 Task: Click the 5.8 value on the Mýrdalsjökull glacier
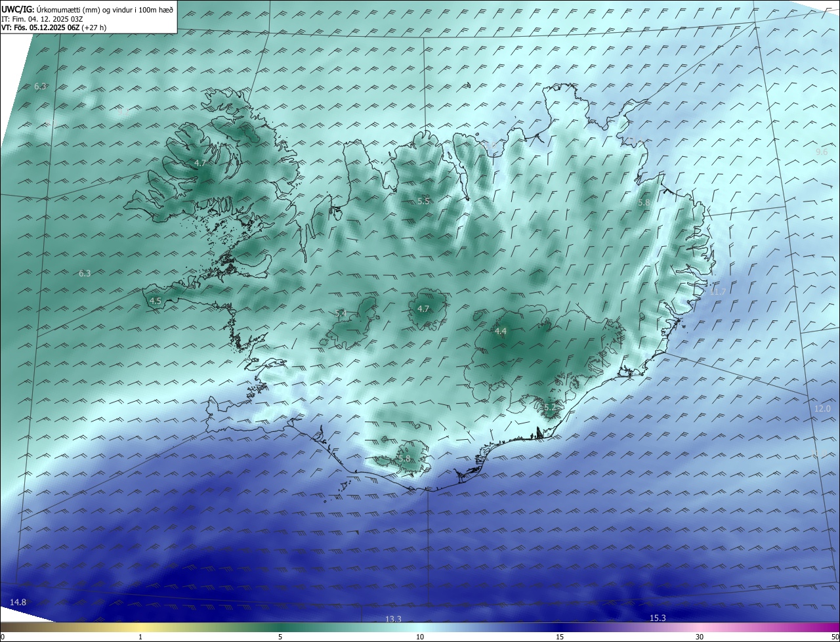(404, 458)
